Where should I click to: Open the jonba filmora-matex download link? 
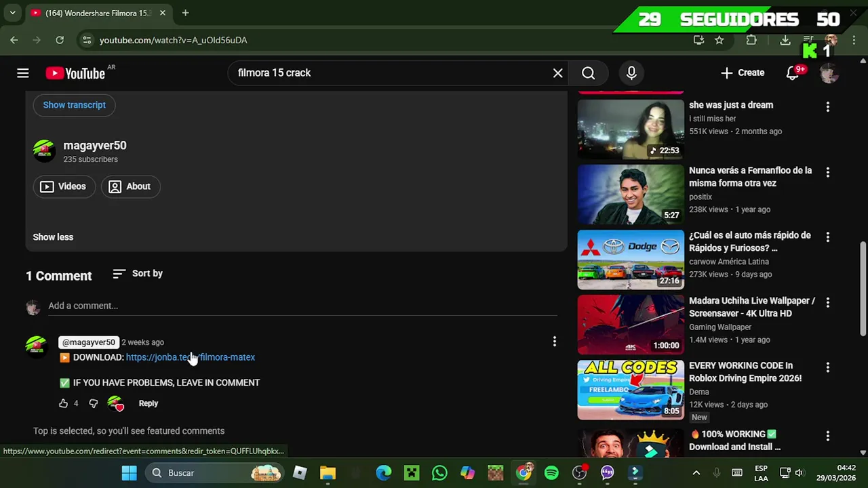[191, 357]
